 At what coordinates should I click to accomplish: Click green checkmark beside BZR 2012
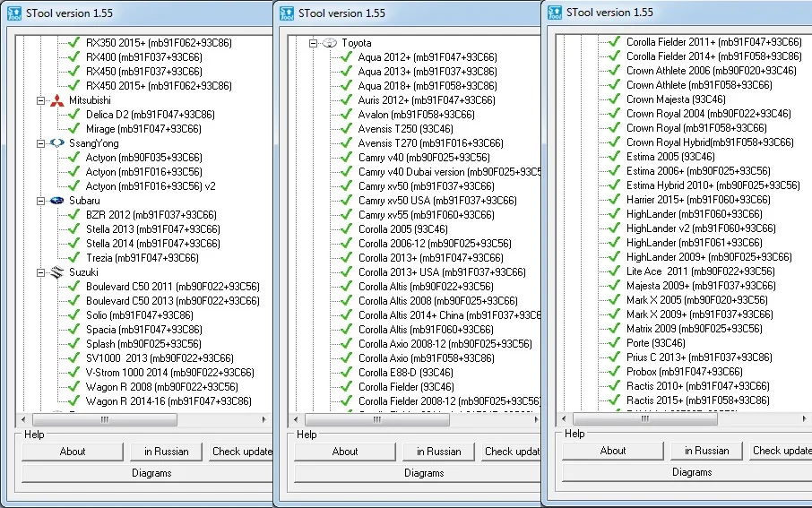74,214
